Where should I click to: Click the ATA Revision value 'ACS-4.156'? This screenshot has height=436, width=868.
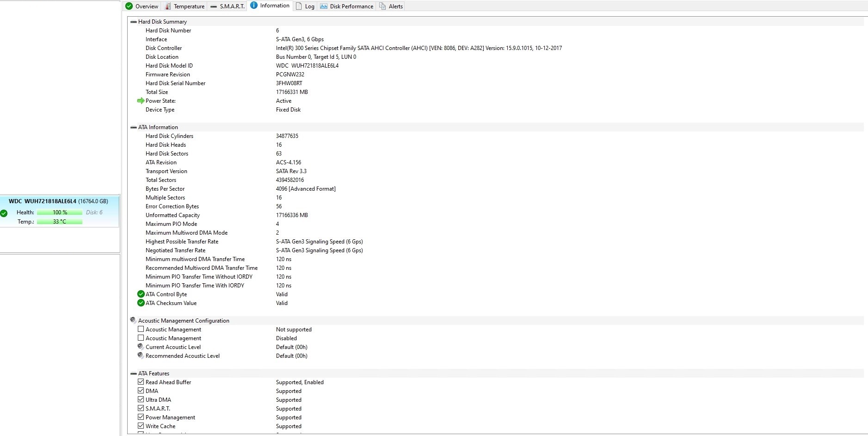click(x=289, y=162)
